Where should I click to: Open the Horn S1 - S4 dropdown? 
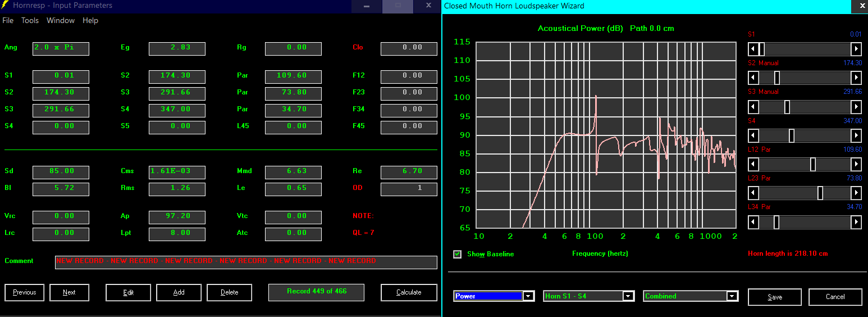[x=629, y=296]
